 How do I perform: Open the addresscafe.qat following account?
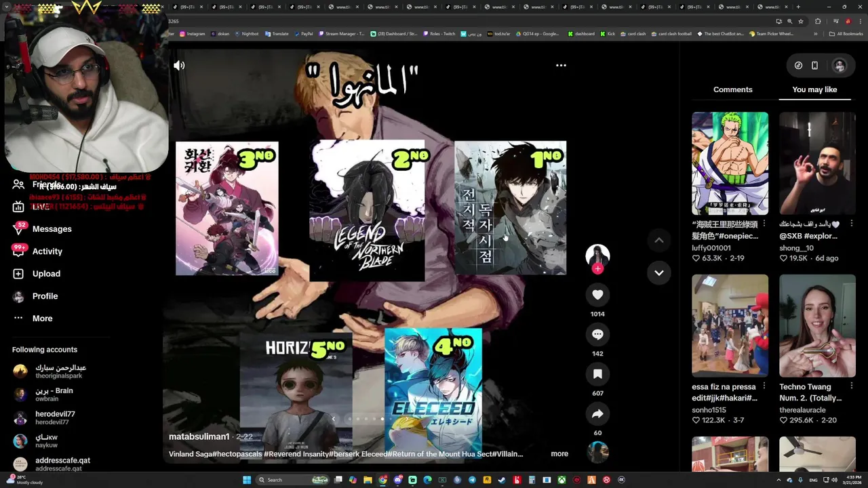pyautogui.click(x=52, y=464)
